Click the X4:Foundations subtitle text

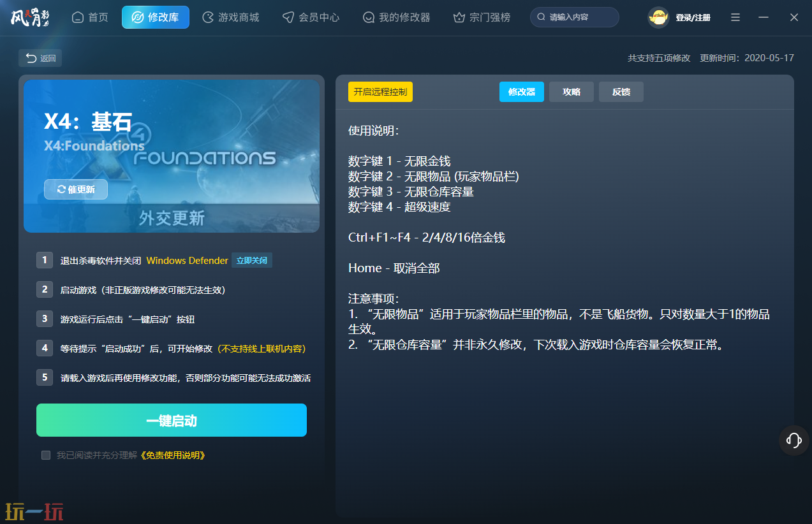(x=94, y=146)
